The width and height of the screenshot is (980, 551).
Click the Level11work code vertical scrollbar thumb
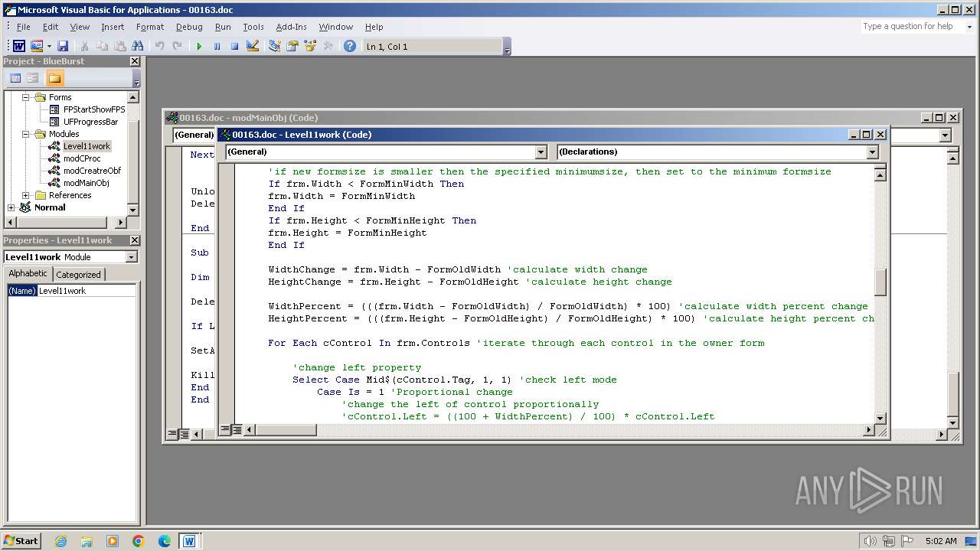click(x=880, y=282)
